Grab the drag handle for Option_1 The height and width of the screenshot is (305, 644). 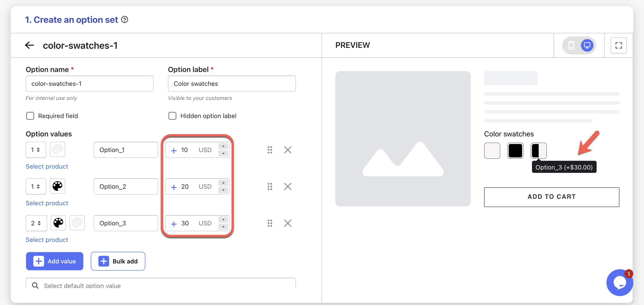pos(270,150)
